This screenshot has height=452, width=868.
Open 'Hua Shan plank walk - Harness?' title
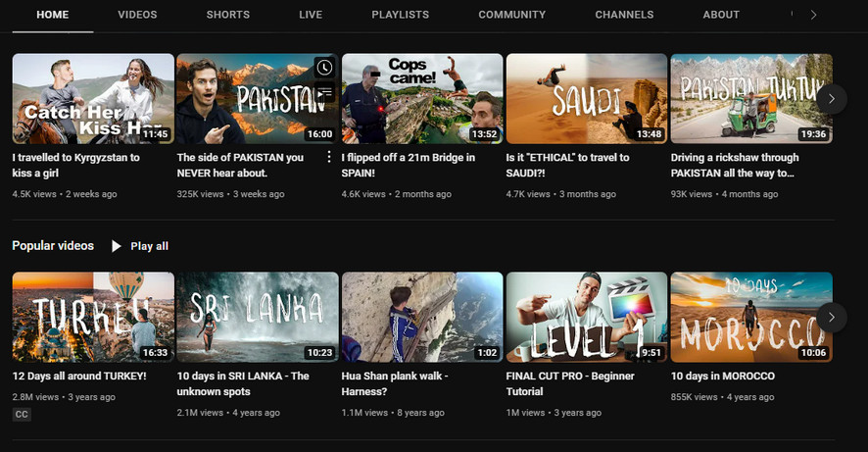[395, 383]
